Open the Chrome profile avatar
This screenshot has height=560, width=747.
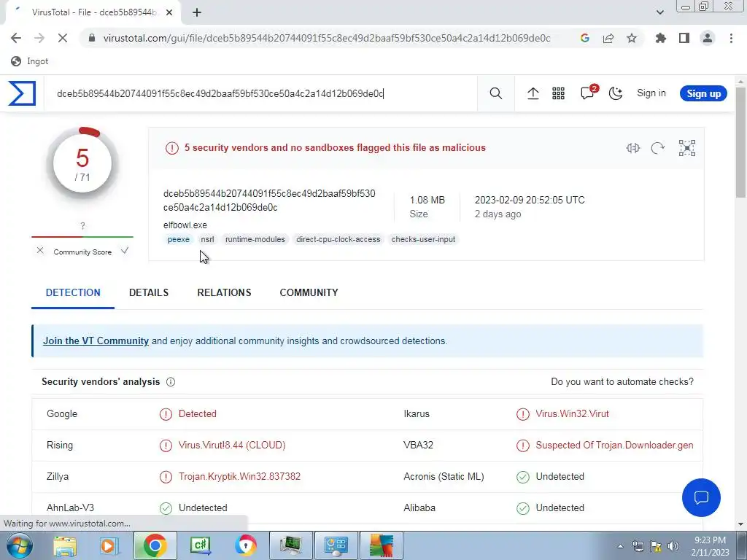click(x=708, y=38)
